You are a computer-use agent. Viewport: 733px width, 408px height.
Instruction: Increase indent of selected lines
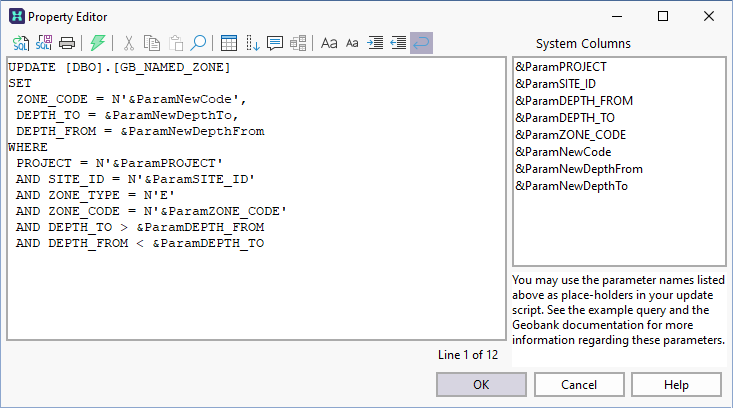tap(375, 43)
